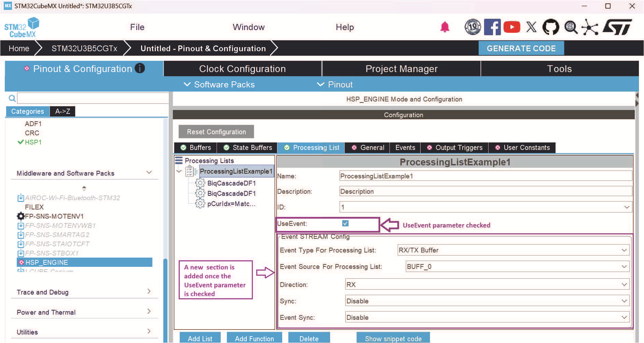Click Show snippet code button

pos(393,338)
